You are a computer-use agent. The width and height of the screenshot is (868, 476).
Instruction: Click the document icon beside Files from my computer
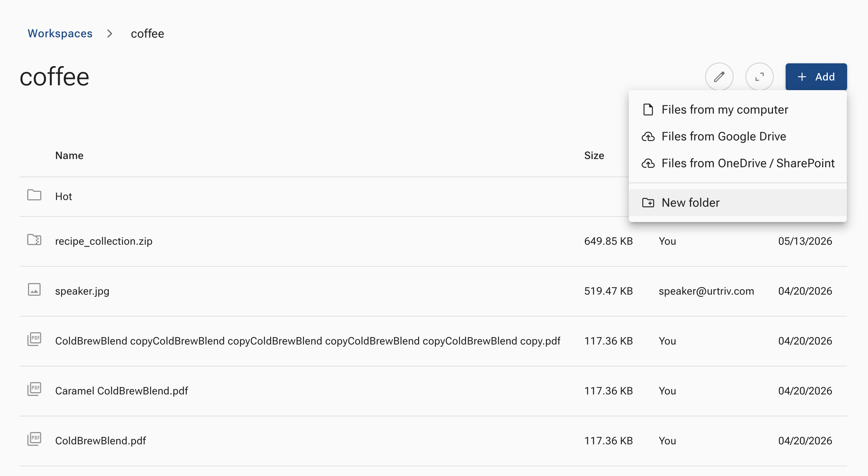point(648,110)
